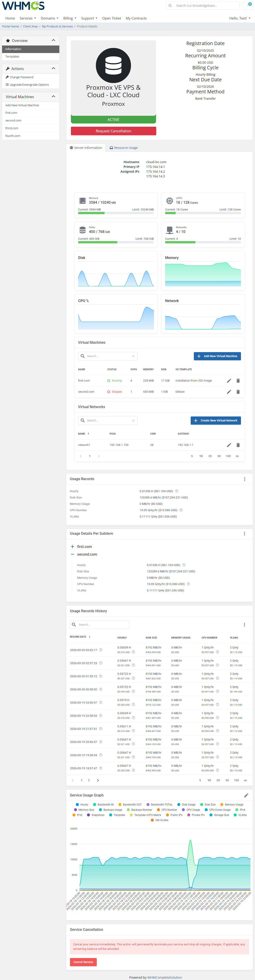
Task: Clear the Virtual Machines search field
Action: pyautogui.click(x=133, y=356)
